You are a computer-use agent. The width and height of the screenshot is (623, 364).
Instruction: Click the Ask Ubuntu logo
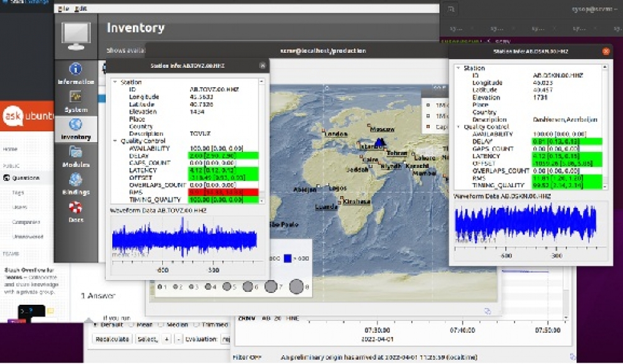pyautogui.click(x=27, y=116)
